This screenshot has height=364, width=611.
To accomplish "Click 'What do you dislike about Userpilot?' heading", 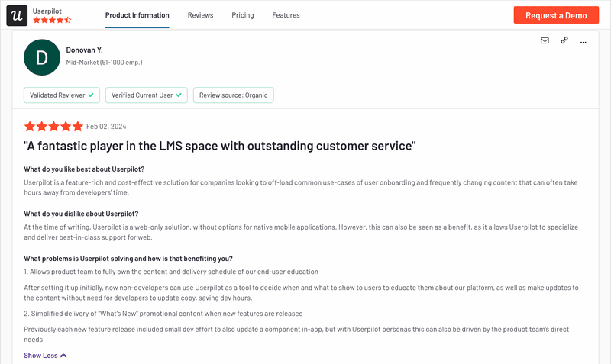I will [81, 214].
